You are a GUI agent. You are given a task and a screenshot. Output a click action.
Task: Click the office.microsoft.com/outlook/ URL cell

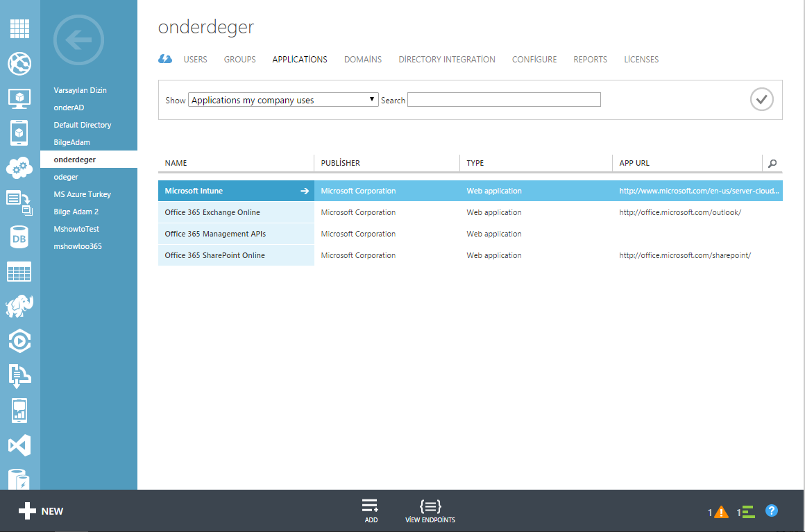coord(679,212)
